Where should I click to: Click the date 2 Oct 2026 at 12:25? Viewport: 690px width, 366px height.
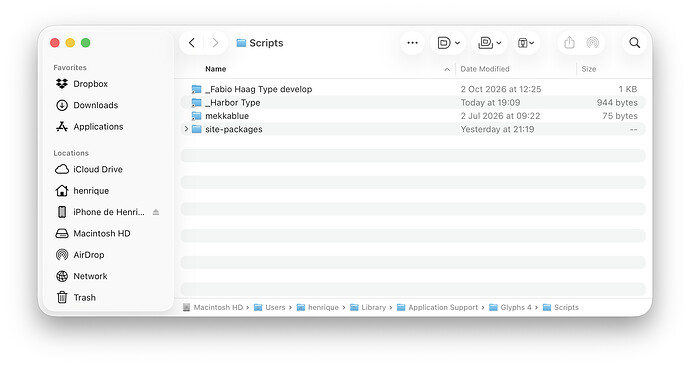[x=501, y=89]
